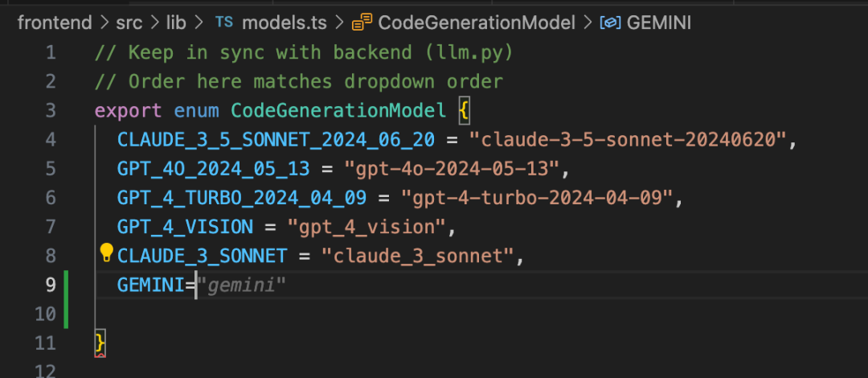Open the frontend breadcrumb folder

[55, 23]
